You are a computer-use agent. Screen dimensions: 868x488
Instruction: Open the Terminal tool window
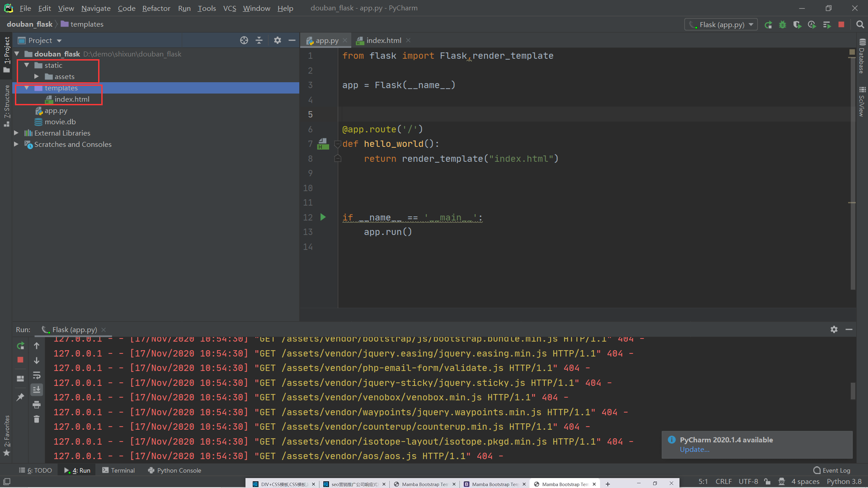[118, 470]
